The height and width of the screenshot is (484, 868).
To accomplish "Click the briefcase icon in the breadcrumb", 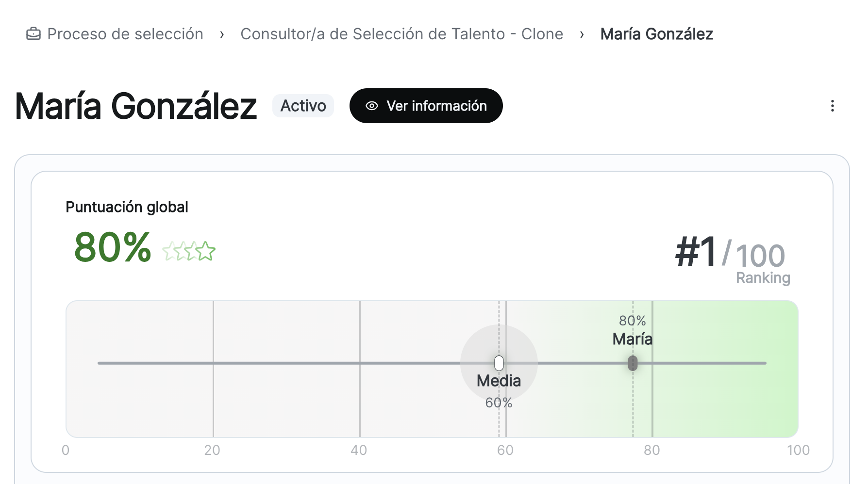I will coord(33,34).
